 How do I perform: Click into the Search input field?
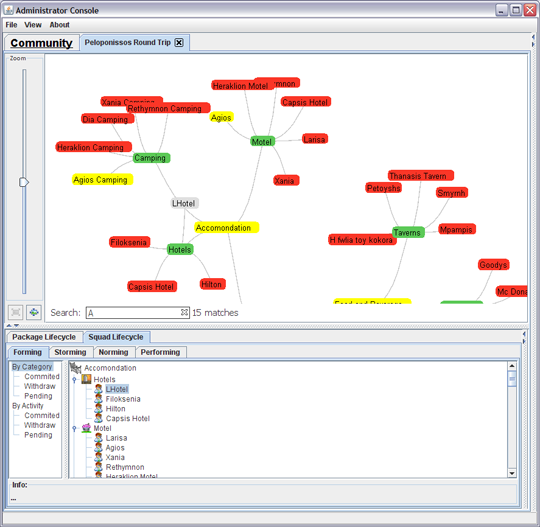[x=133, y=312]
